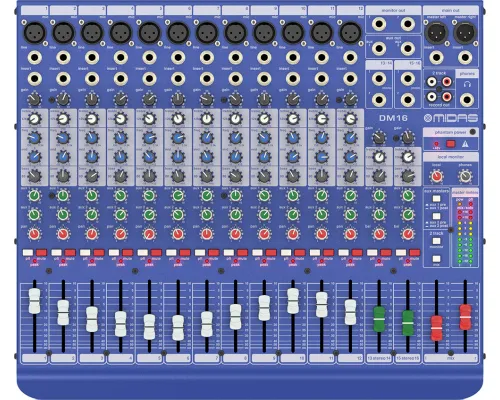The height and width of the screenshot is (400, 500).
Task: Click channel 8 XLR mic input
Action: (x=235, y=33)
